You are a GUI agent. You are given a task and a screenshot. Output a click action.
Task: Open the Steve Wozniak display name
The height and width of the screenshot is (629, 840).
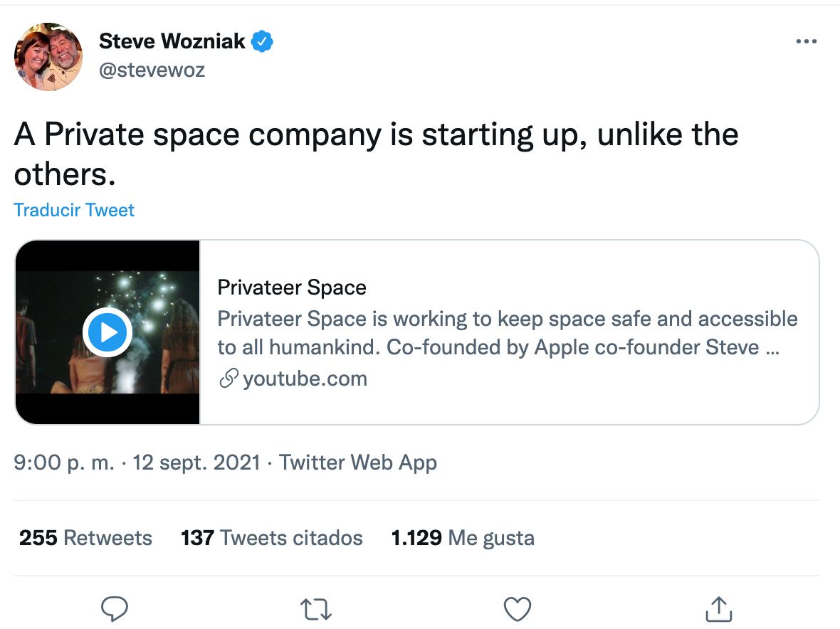click(172, 42)
